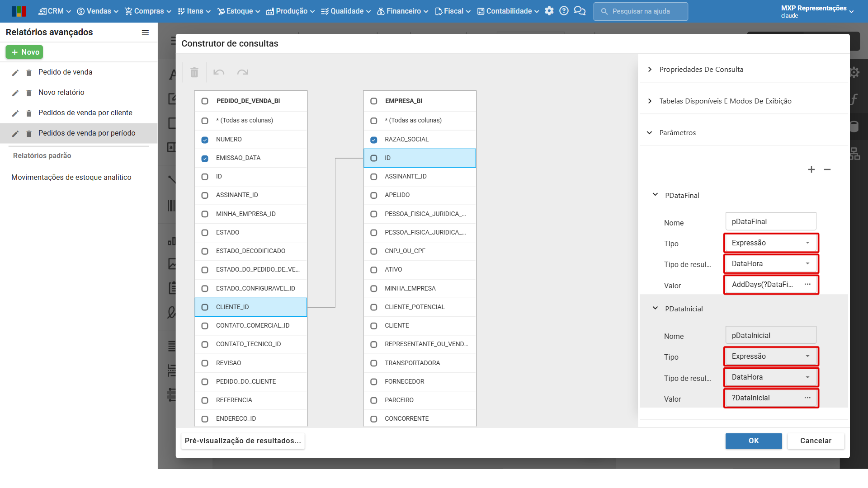
Task: Edit 'Pedidos de venda por cliente' pencil icon
Action: (x=15, y=113)
